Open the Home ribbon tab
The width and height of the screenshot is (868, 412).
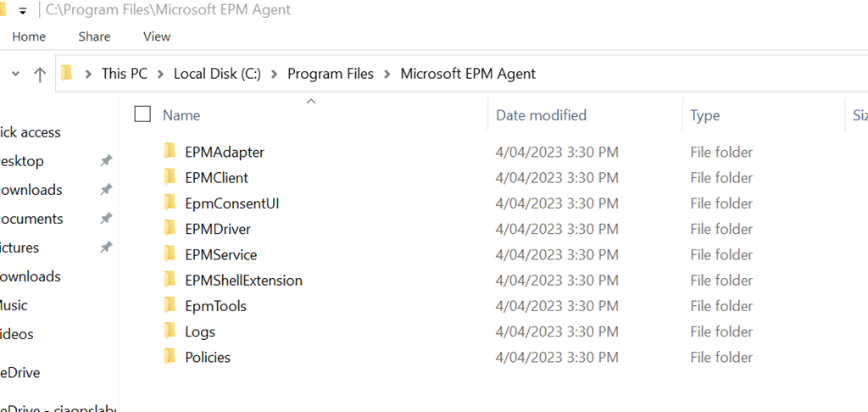(29, 36)
